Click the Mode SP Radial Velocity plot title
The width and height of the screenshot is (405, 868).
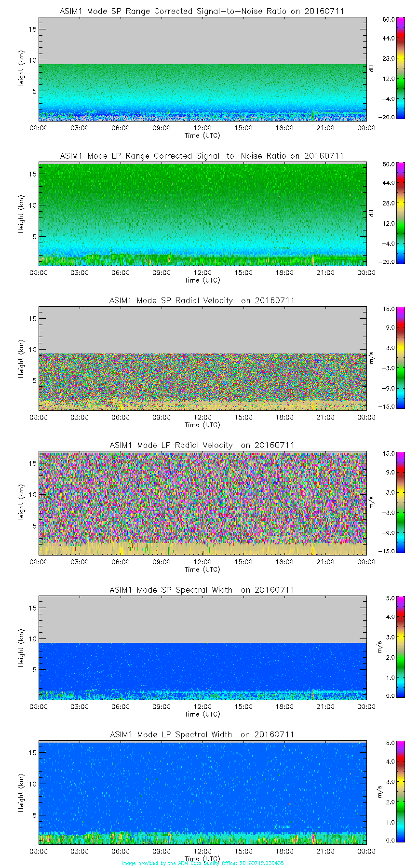pyautogui.click(x=202, y=300)
